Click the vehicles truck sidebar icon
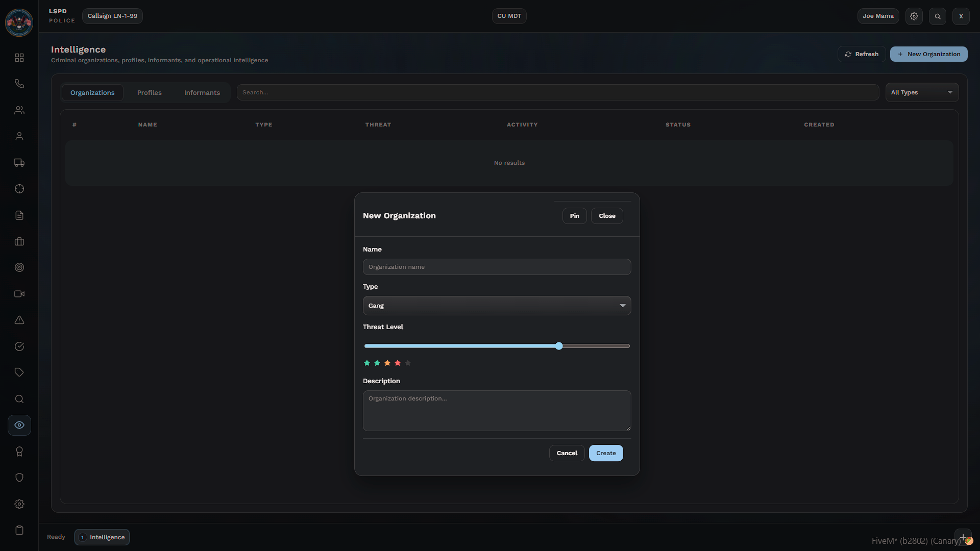Image resolution: width=980 pixels, height=551 pixels. point(19,163)
